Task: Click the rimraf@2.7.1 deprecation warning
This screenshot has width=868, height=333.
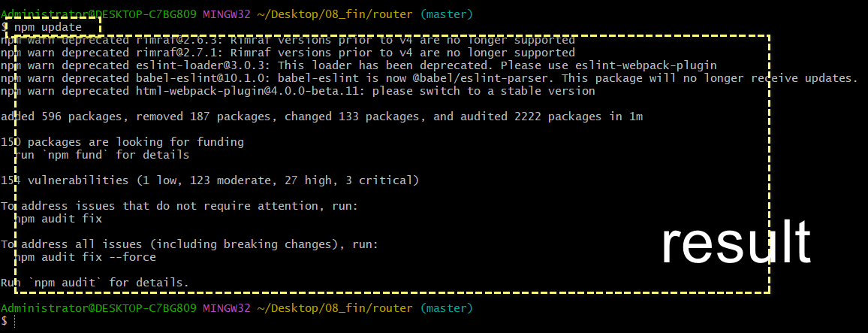Action: coord(288,53)
